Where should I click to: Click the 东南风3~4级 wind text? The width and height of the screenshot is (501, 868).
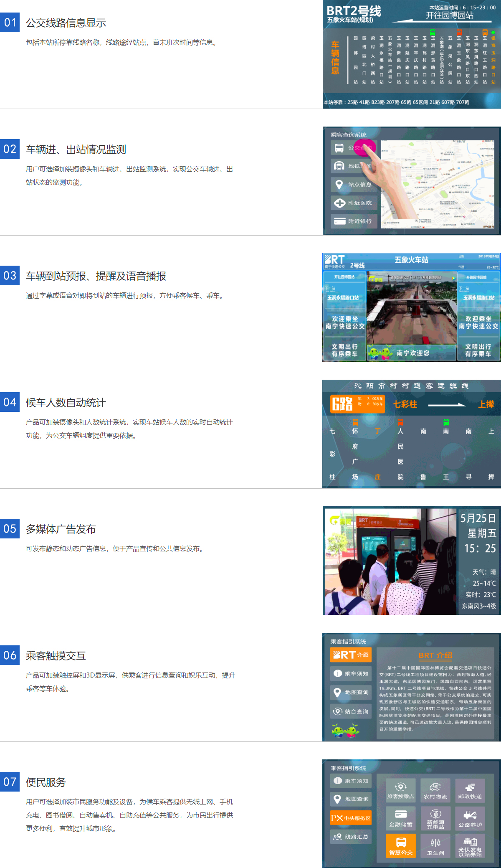tap(479, 606)
